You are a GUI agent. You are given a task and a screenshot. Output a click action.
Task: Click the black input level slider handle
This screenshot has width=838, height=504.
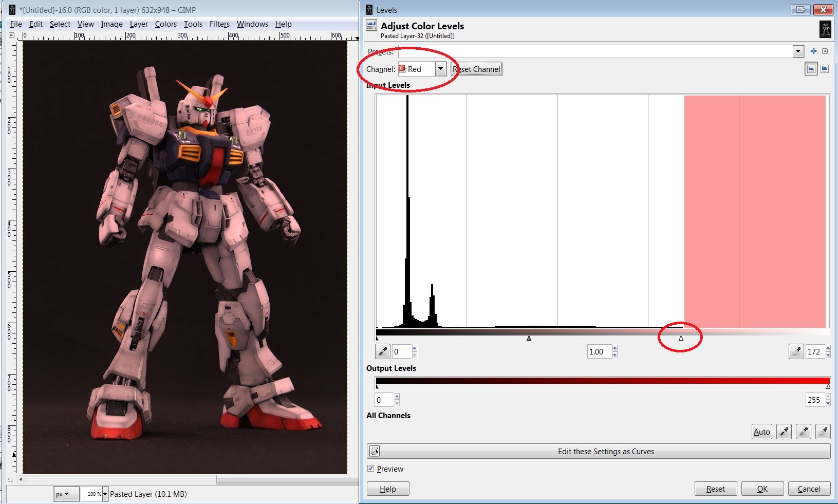377,338
